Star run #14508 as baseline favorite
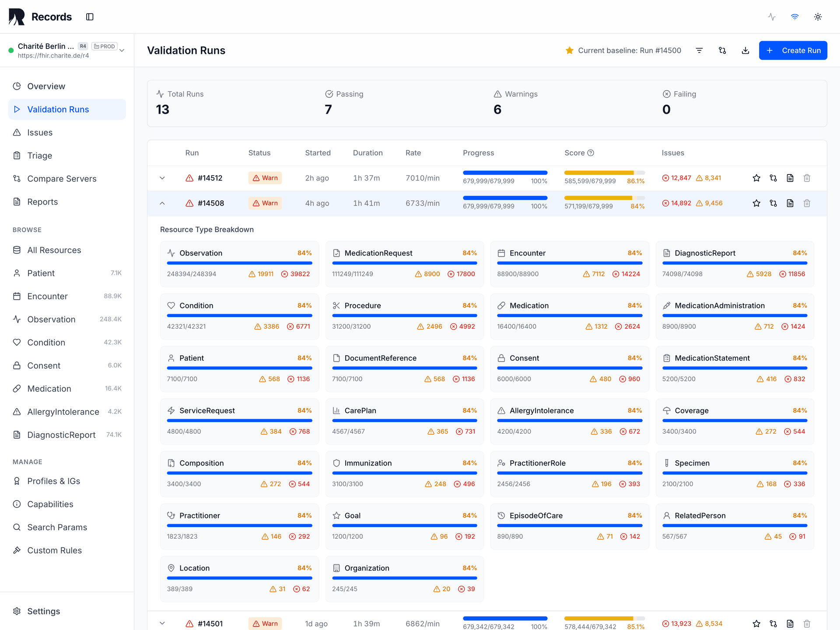Image resolution: width=840 pixels, height=630 pixels. point(756,203)
